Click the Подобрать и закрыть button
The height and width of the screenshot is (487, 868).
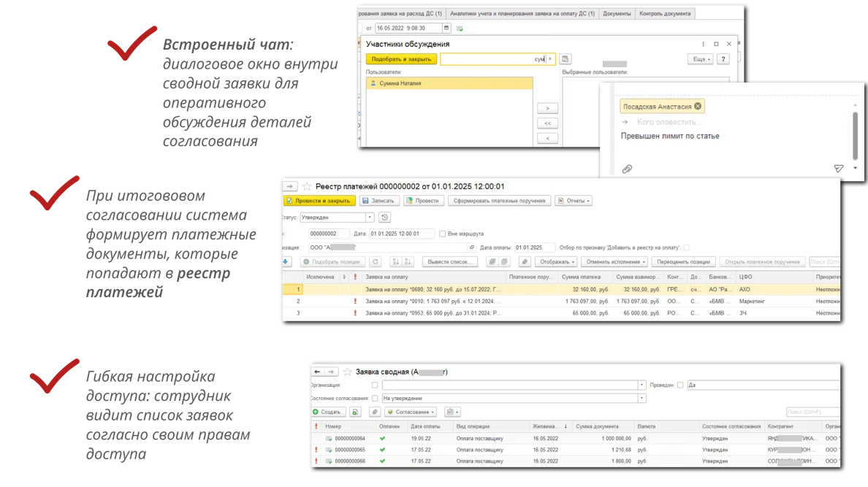coord(401,58)
